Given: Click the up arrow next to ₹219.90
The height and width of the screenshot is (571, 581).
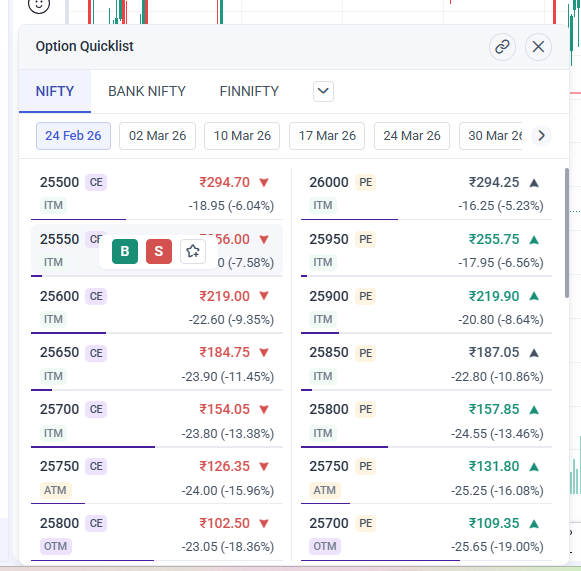Looking at the screenshot, I should (x=534, y=296).
